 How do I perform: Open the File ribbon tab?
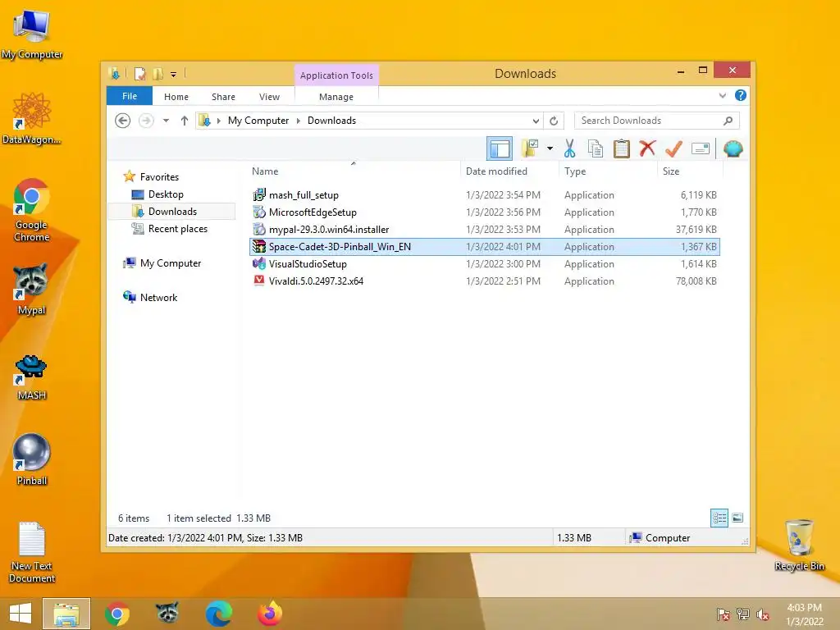(130, 96)
